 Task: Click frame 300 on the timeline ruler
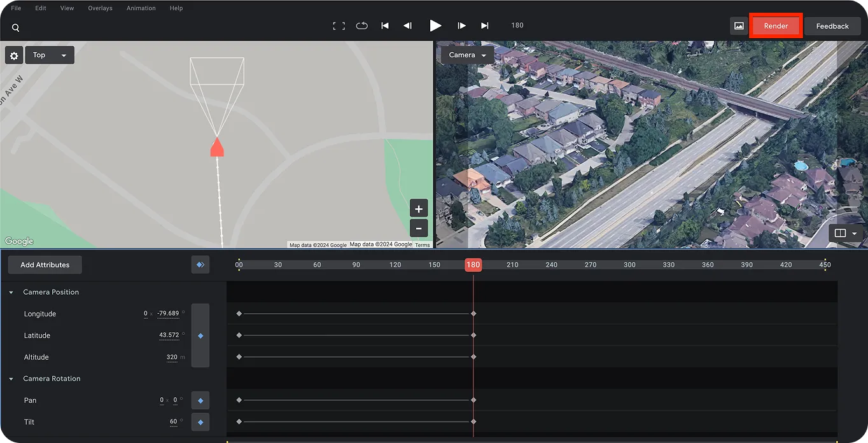[x=629, y=265]
